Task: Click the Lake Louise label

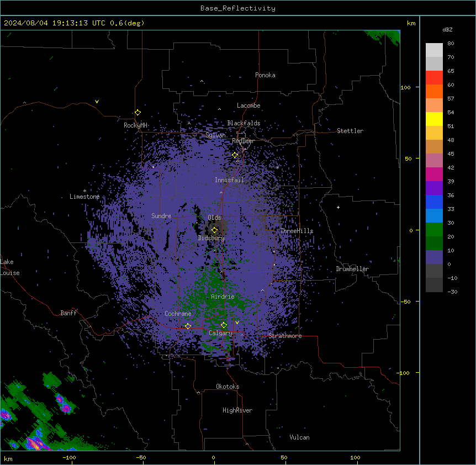Action: [x=10, y=267]
